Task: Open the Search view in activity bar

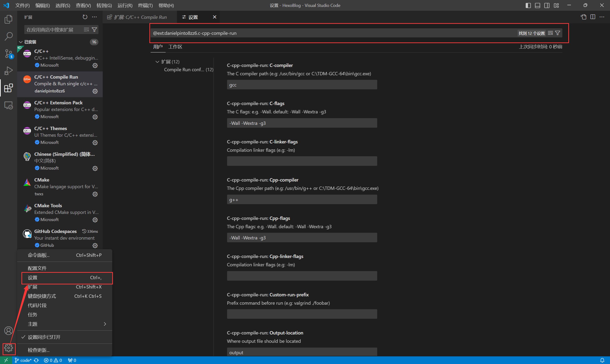Action: coord(8,36)
